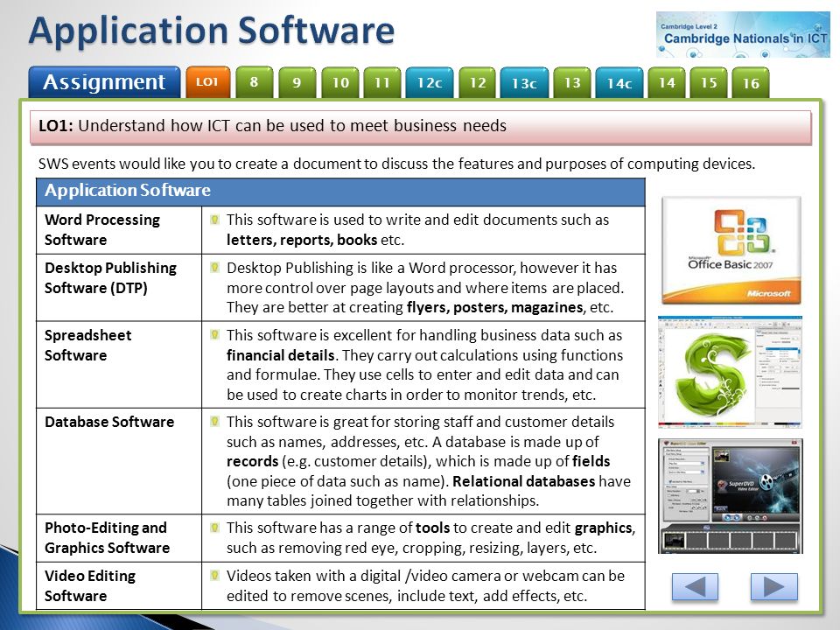The image size is (840, 630).
Task: Select the Photo-Editing and Graphics Software cell
Action: (119, 538)
